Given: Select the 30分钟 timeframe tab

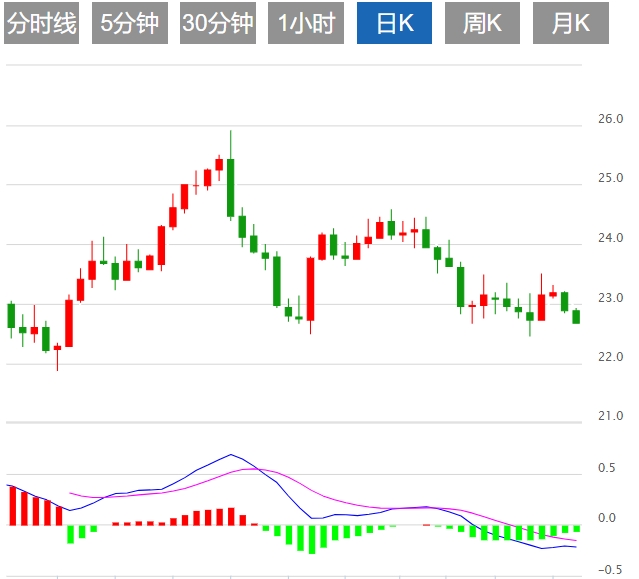Looking at the screenshot, I should pyautogui.click(x=218, y=23).
